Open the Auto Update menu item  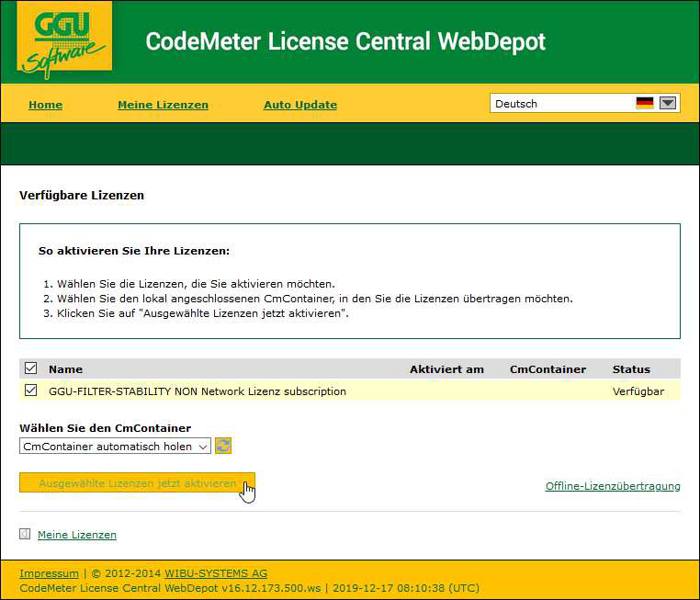point(300,105)
